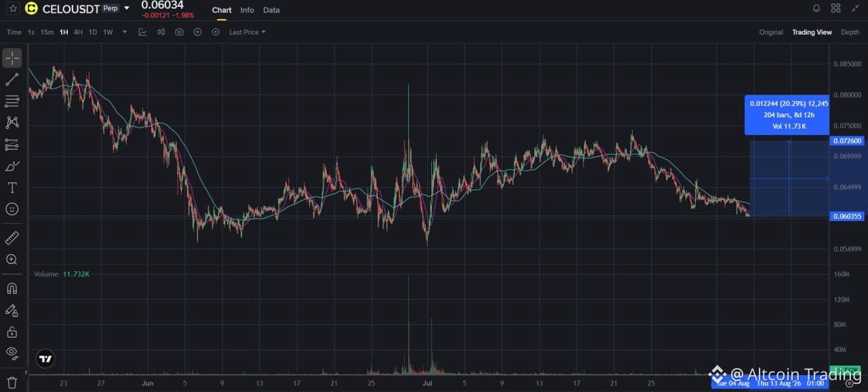This screenshot has height=392, width=868.
Task: Click the chart expand arrows icon
Action: point(854,8)
